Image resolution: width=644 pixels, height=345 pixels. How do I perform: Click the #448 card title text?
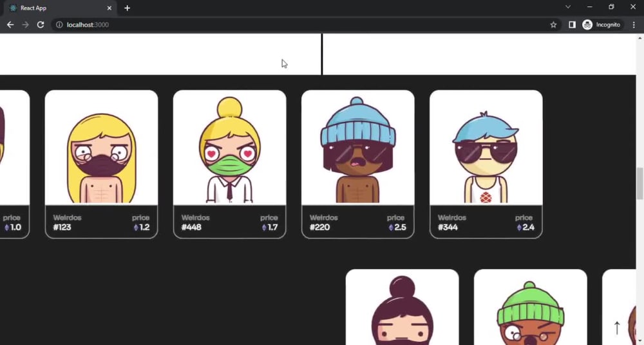(191, 227)
